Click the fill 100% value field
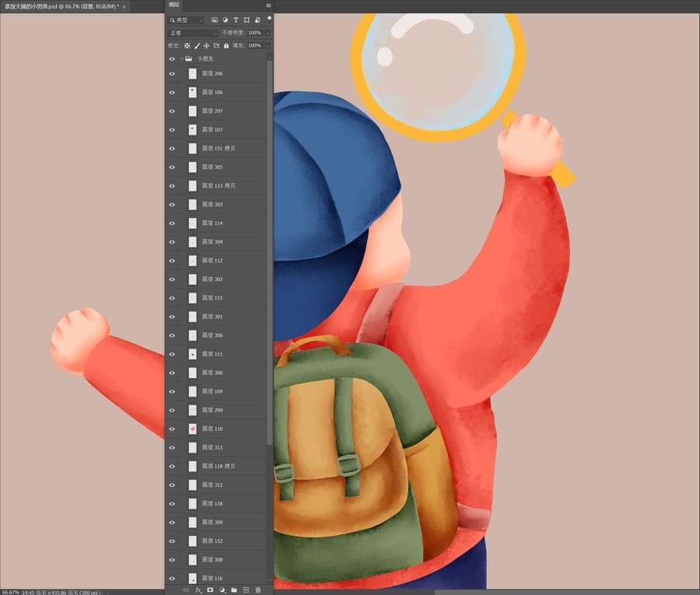Screen dimensions: 700x595 click(x=255, y=46)
